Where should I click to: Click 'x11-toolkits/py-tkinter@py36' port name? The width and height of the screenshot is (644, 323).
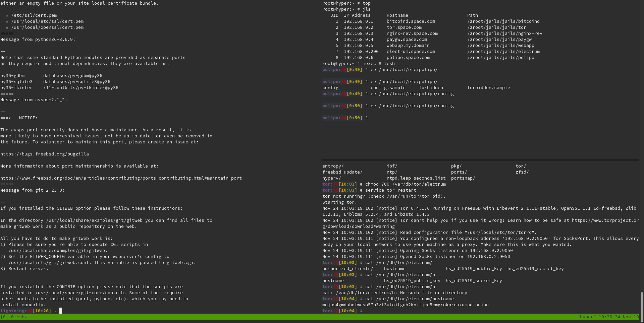pyautogui.click(x=81, y=88)
